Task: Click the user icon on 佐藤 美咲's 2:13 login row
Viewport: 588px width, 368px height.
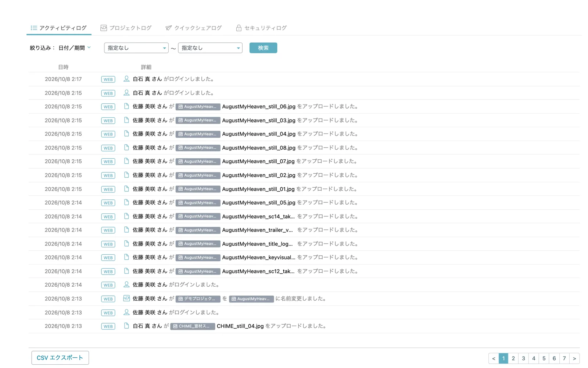Action: click(x=126, y=312)
